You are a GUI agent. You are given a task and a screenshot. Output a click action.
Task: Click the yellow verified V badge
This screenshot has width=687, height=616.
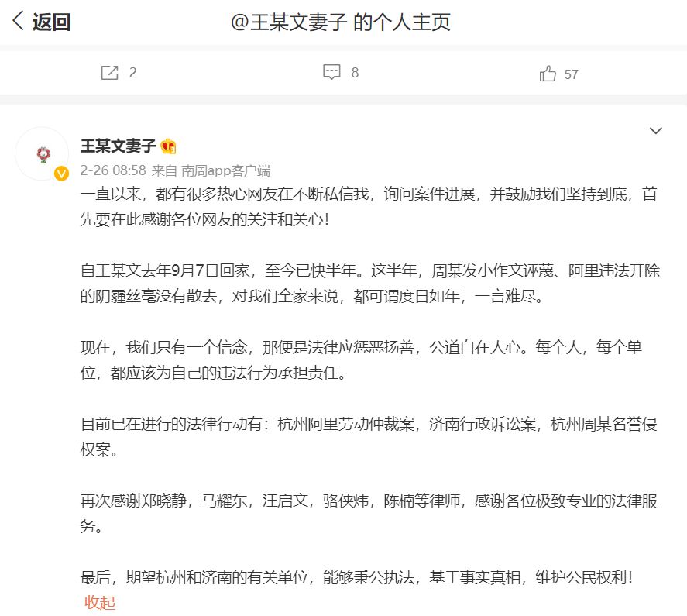click(61, 174)
